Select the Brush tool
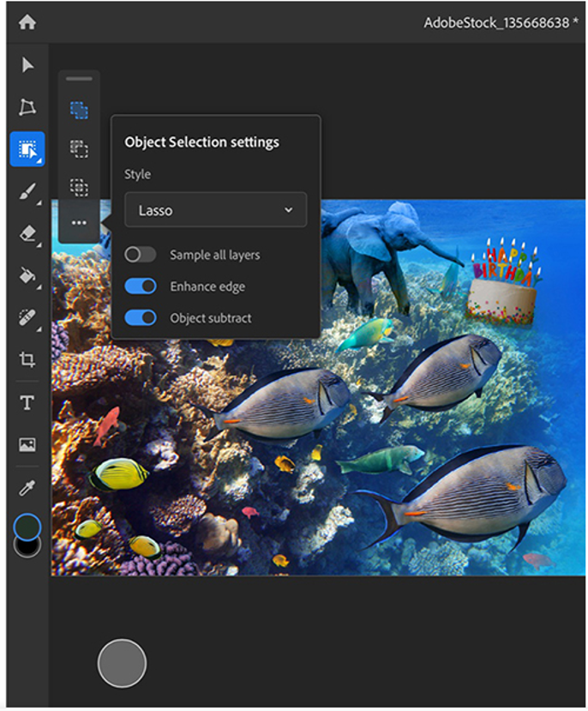The height and width of the screenshot is (711, 588). 27,191
